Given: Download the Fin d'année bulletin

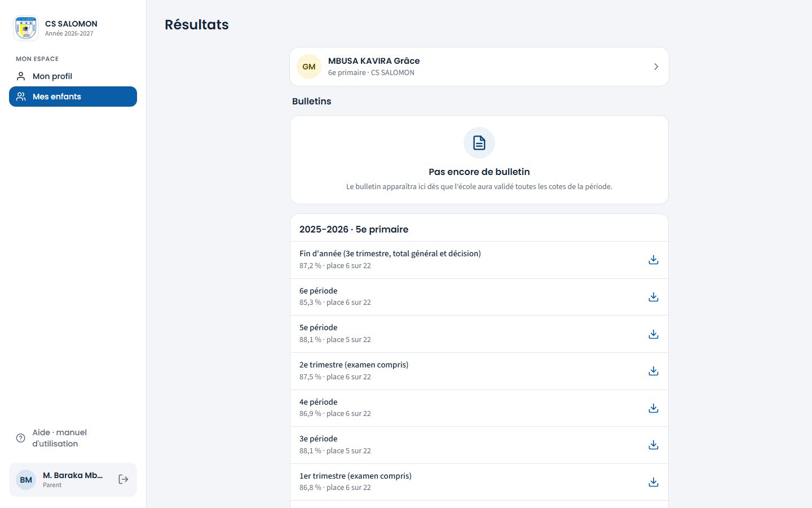Looking at the screenshot, I should coord(654,260).
